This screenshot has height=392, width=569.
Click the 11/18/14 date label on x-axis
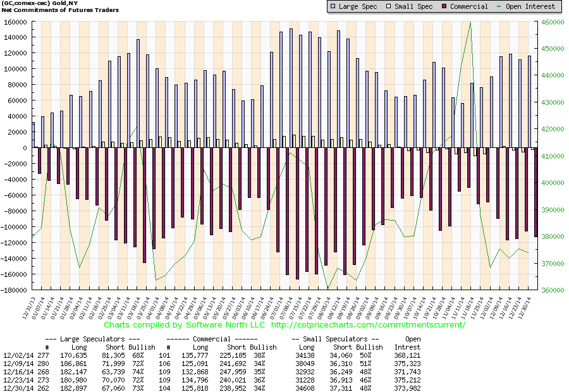click(x=467, y=308)
